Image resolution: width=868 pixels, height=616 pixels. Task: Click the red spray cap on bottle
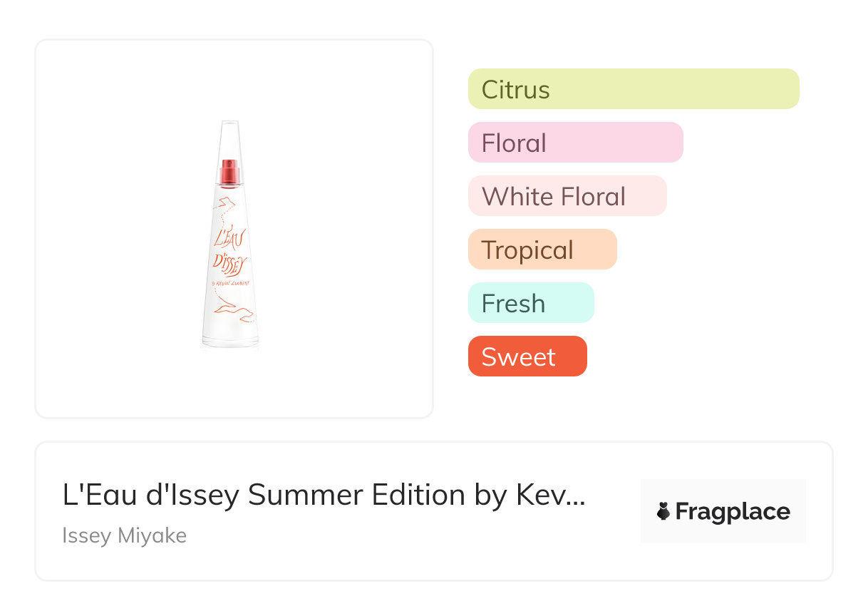(x=229, y=172)
